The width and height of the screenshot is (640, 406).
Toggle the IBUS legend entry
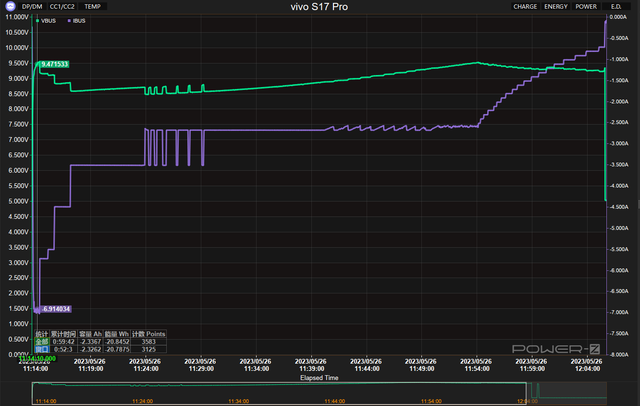tap(76, 21)
